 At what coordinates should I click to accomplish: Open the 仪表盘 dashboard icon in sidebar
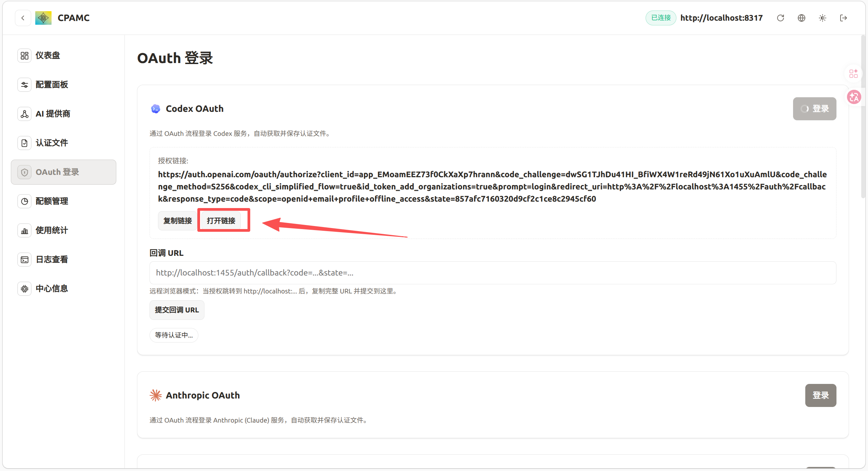pos(24,55)
